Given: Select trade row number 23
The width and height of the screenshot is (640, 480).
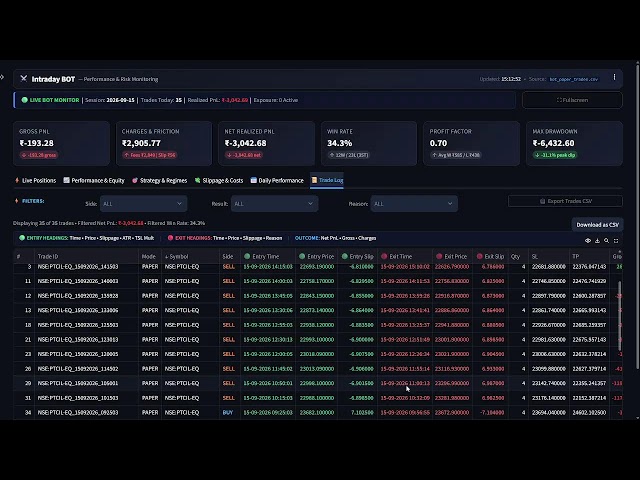Looking at the screenshot, I should tap(318, 354).
